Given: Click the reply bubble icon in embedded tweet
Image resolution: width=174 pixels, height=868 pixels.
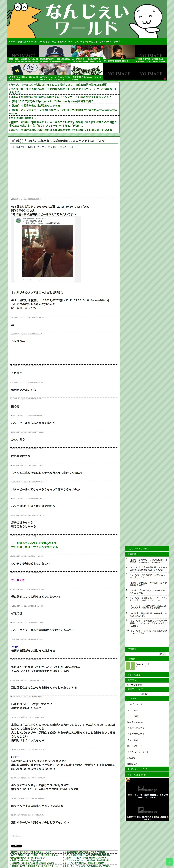Looking at the screenshot, I should (x=23, y=279).
